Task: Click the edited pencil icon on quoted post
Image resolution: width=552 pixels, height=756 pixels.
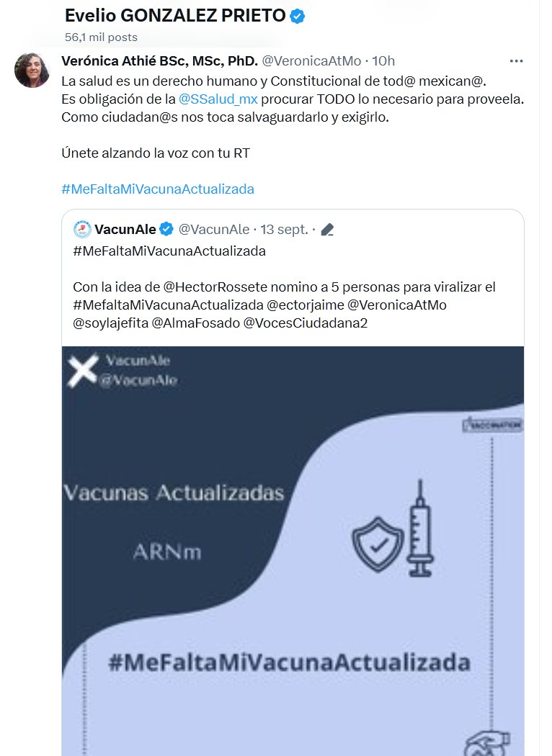Action: [x=327, y=230]
